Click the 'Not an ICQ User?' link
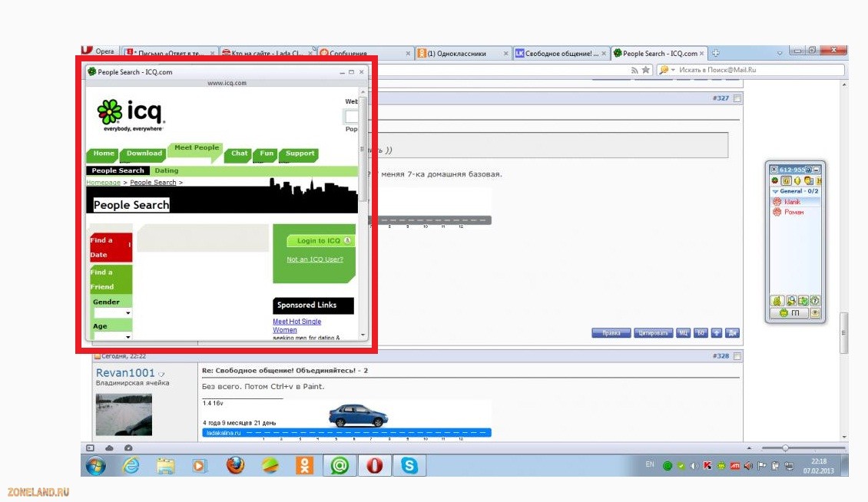This screenshot has height=502, width=868. pos(314,259)
